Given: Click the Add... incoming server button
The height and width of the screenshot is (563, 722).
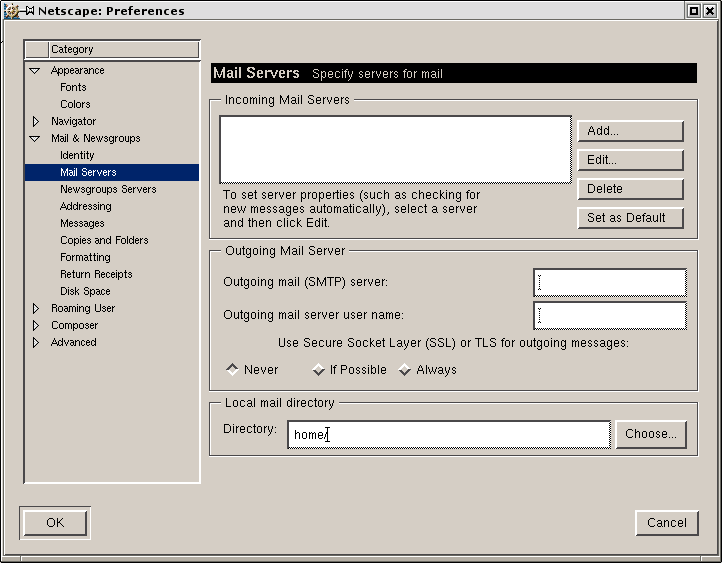Looking at the screenshot, I should click(630, 131).
